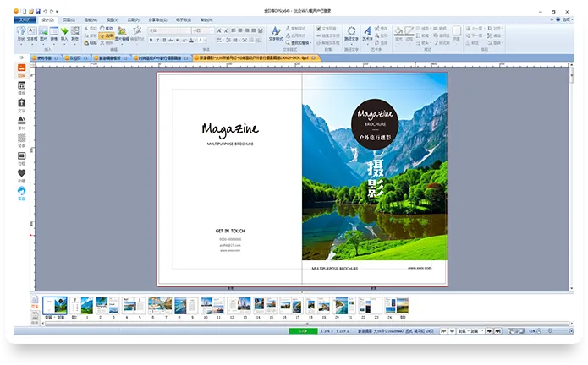Screen dimensions: 588x365
Task: Click the heart favorites icon in left sidebar
Action: [x=21, y=172]
